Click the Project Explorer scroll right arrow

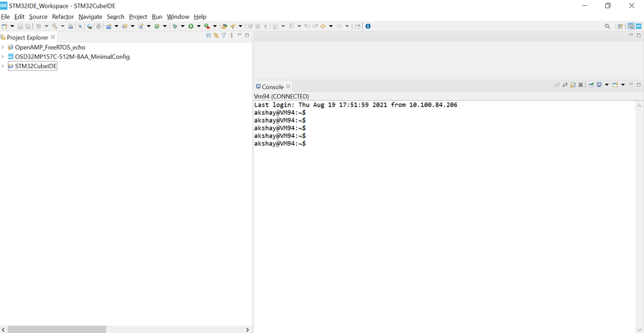pyautogui.click(x=248, y=329)
